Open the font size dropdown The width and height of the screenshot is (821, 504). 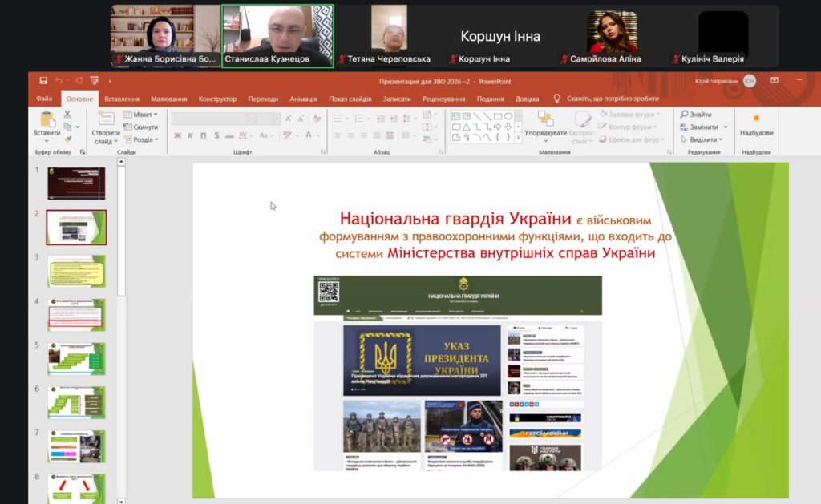point(277,118)
